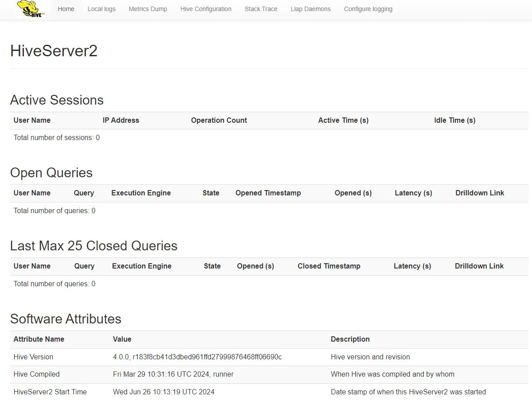Click the Hive bee logo
Screen dimensions: 532x401
coord(31,9)
